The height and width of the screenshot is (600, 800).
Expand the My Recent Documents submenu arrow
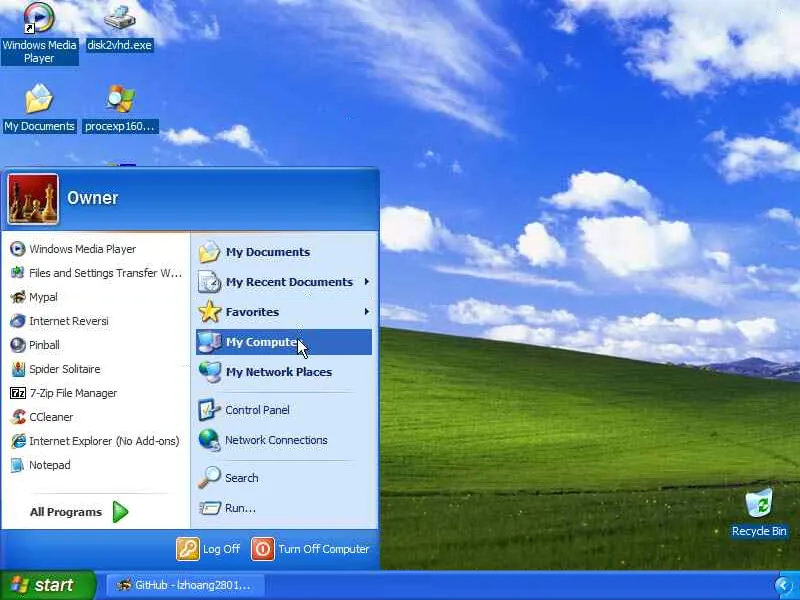click(x=366, y=282)
